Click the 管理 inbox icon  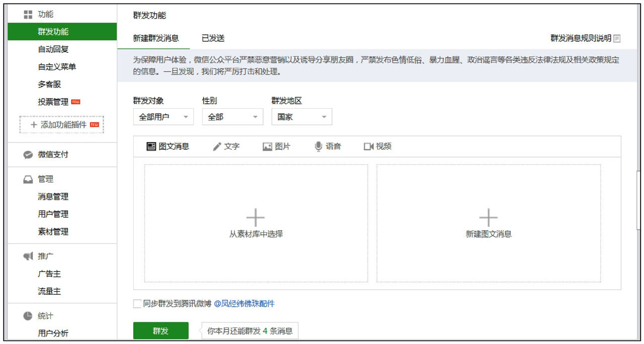28,179
